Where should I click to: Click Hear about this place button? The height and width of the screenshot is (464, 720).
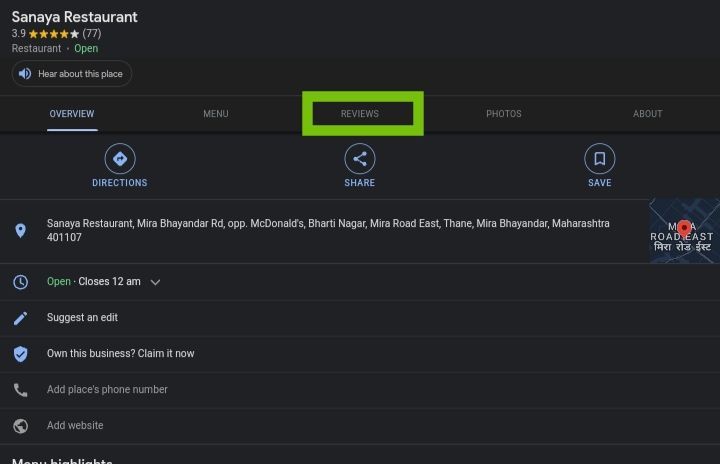(x=72, y=74)
